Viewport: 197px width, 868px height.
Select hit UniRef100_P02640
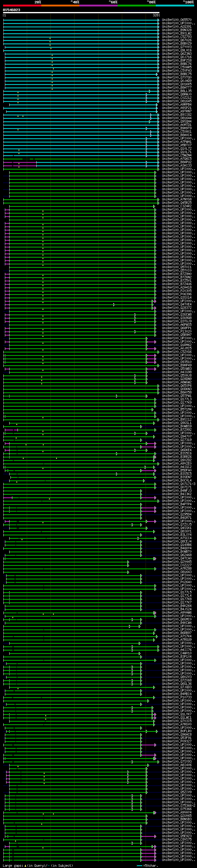[x=177, y=582]
